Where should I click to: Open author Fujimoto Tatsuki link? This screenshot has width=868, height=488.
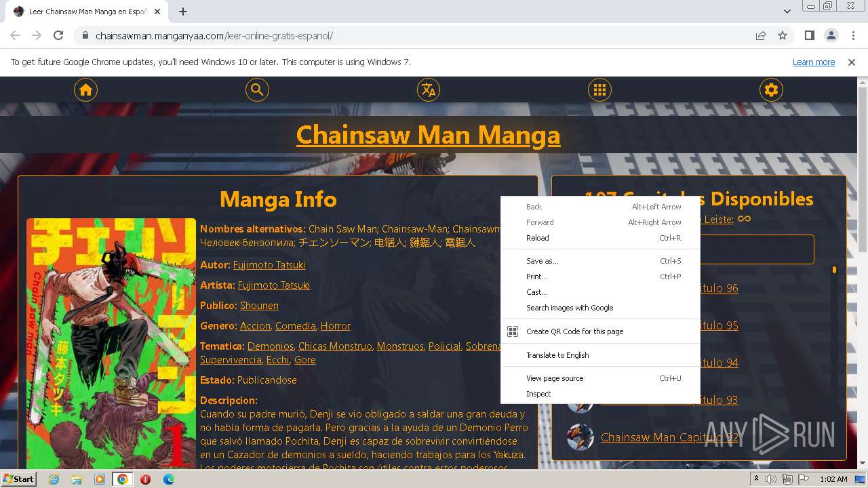[x=269, y=265]
